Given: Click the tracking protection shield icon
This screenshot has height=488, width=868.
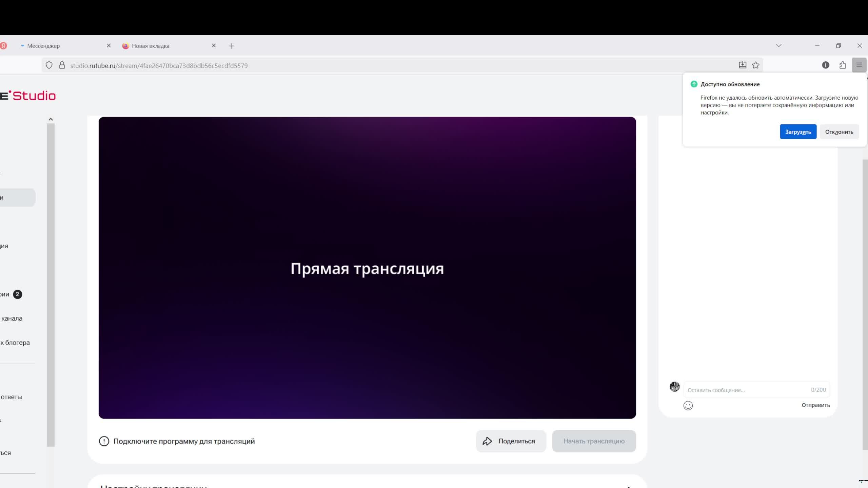Looking at the screenshot, I should click(49, 65).
